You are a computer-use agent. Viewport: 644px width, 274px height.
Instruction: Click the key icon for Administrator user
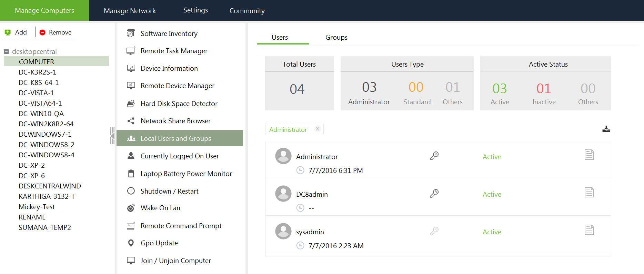(434, 156)
